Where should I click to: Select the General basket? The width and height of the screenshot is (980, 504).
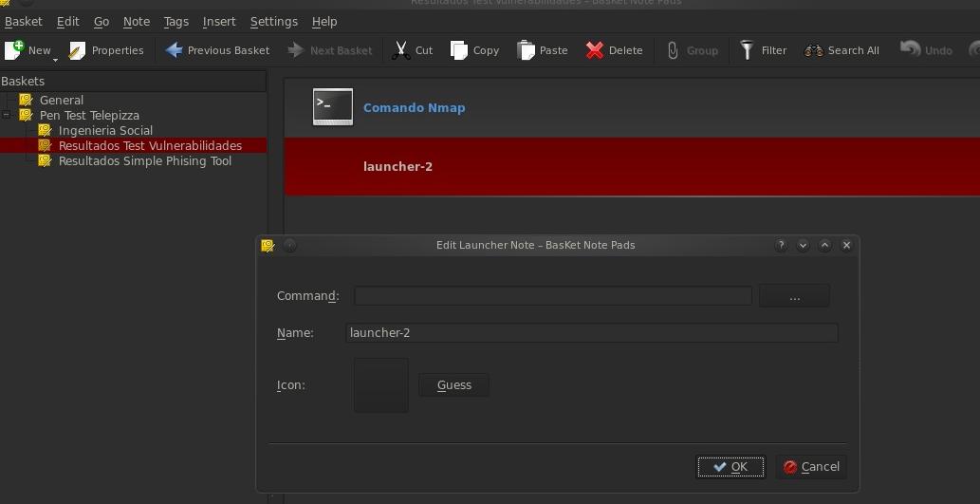tap(61, 100)
